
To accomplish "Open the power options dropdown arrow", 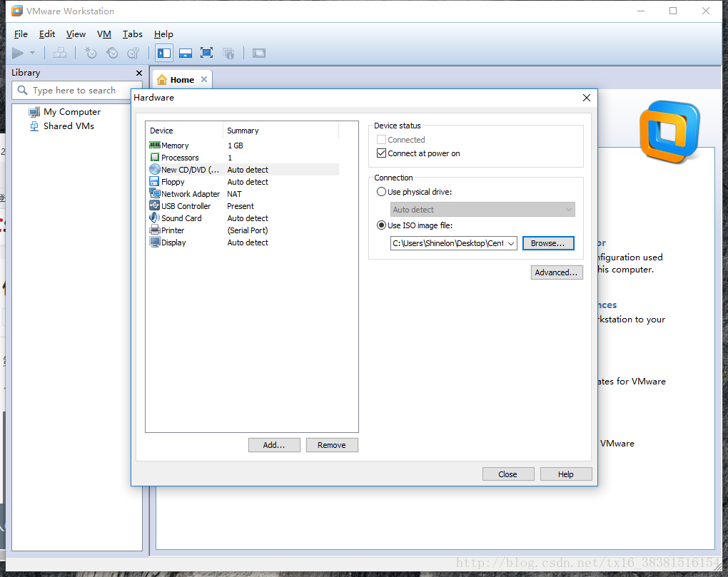I will pos(33,53).
